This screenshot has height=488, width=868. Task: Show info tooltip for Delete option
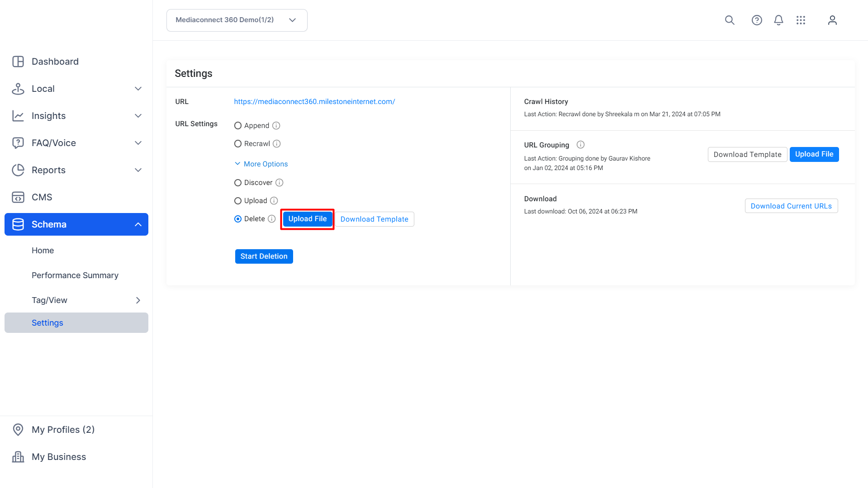pos(272,219)
